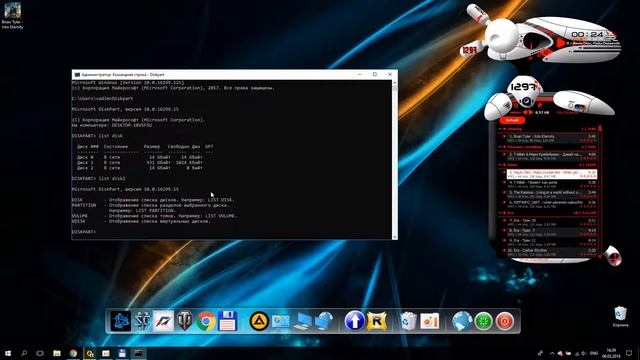Open the taskbar clock and date
This screenshot has height=360, width=640.
coord(611,353)
